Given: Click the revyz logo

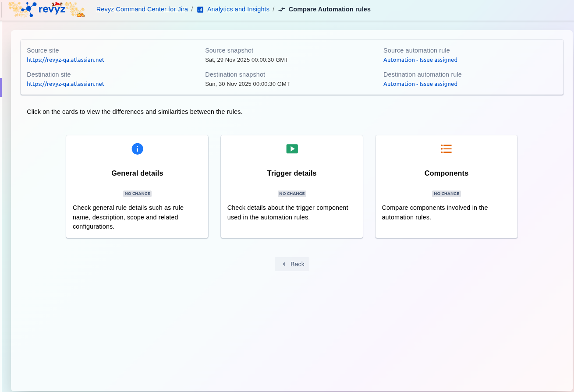Looking at the screenshot, I should click(46, 9).
